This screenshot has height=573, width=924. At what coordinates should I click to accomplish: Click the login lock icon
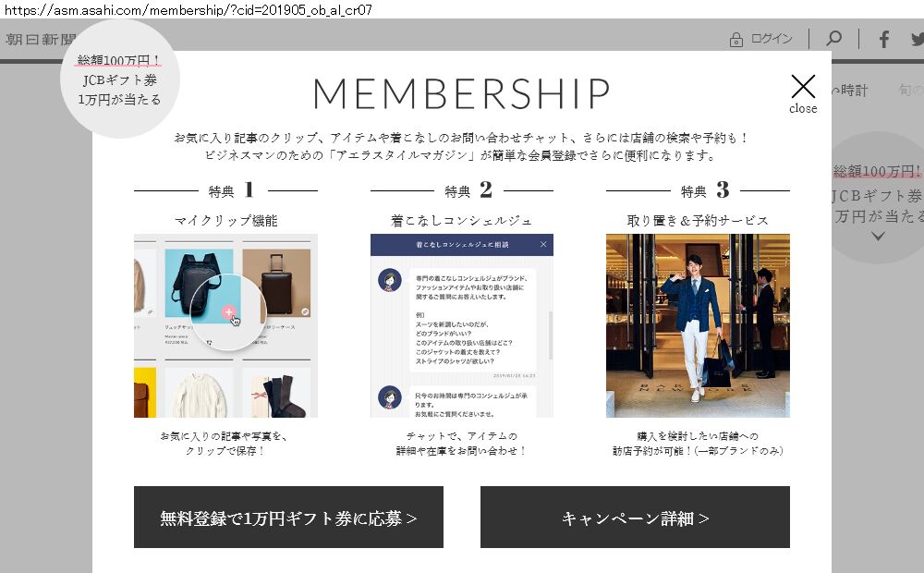pyautogui.click(x=736, y=40)
